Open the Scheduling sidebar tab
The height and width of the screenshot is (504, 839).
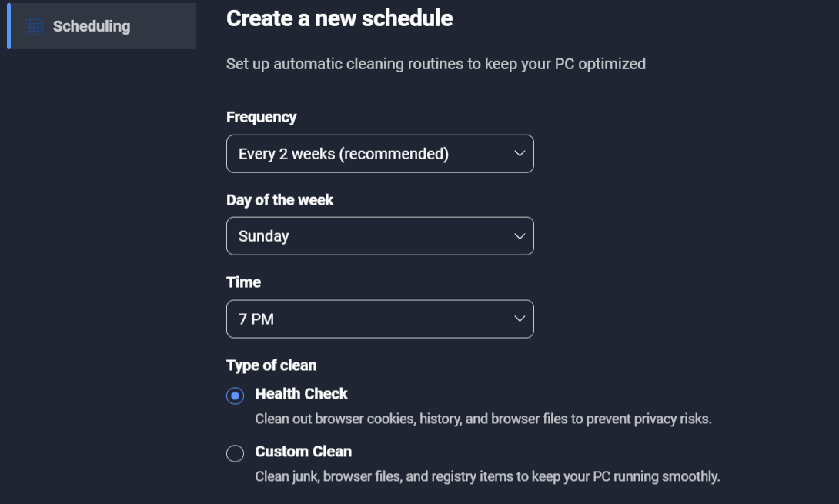(x=101, y=26)
